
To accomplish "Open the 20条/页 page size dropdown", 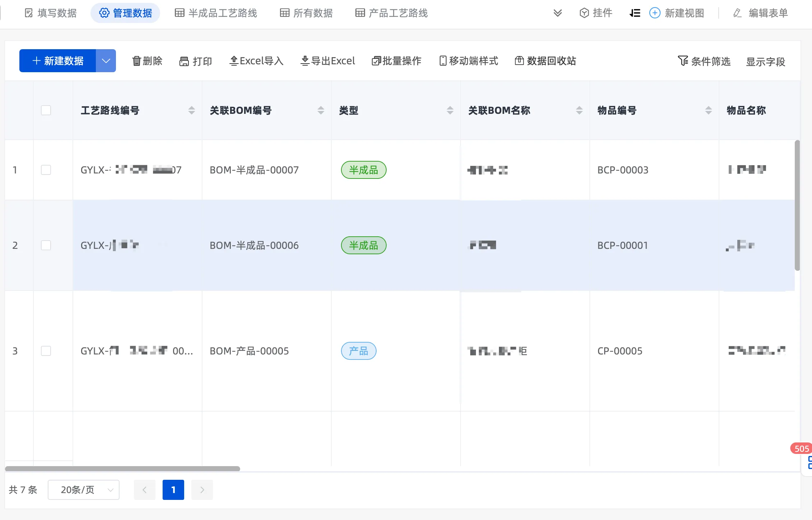I will pyautogui.click(x=84, y=490).
